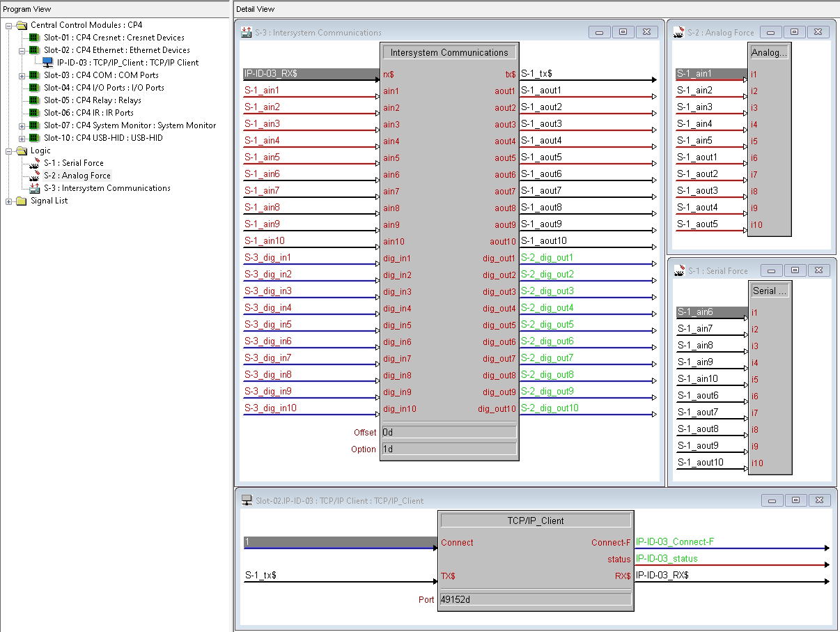Select the S-1_ain6 signal in Serial Force window
840x632 pixels.
pyautogui.click(x=712, y=312)
